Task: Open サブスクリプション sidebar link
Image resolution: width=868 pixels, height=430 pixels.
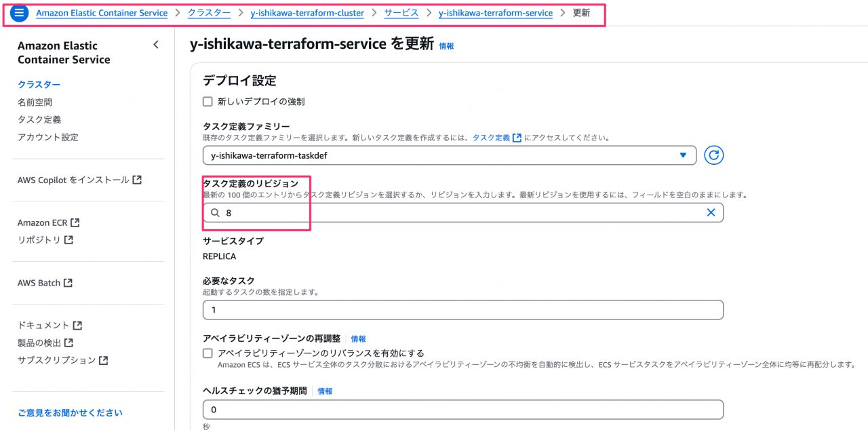Action: (x=56, y=360)
